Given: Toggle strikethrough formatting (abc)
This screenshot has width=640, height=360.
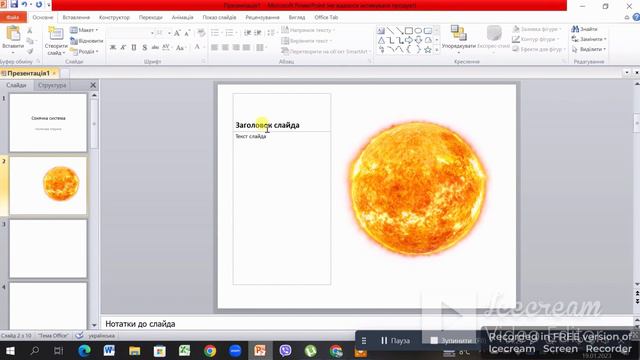Looking at the screenshot, I should click(155, 47).
